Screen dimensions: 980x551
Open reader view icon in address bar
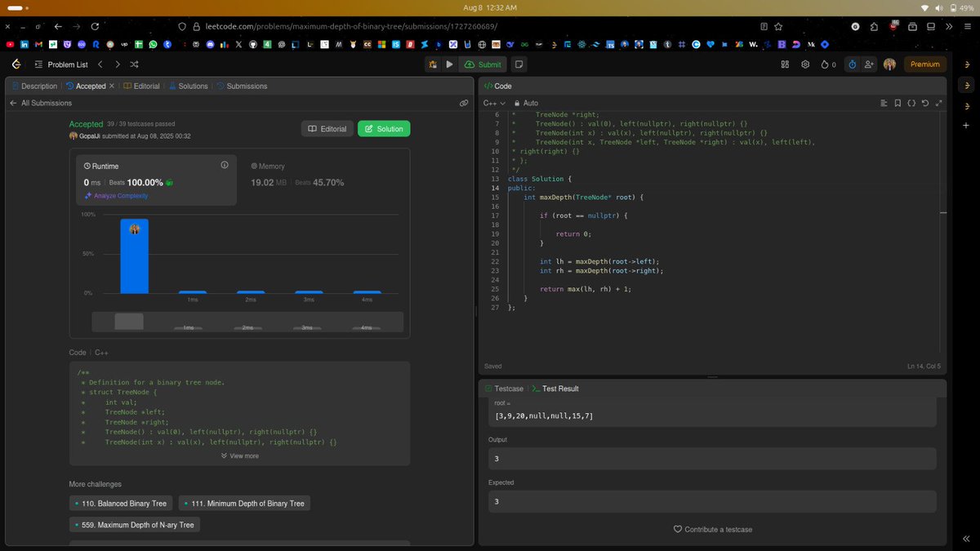coord(764,27)
